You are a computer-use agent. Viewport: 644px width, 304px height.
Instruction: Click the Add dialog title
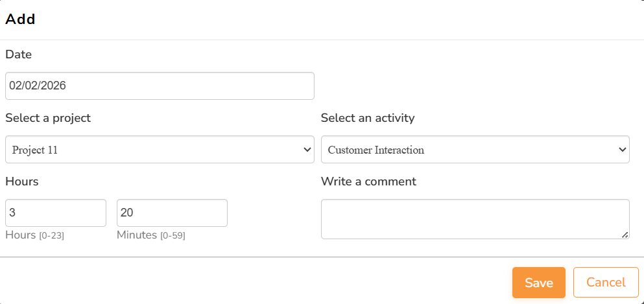[x=20, y=19]
